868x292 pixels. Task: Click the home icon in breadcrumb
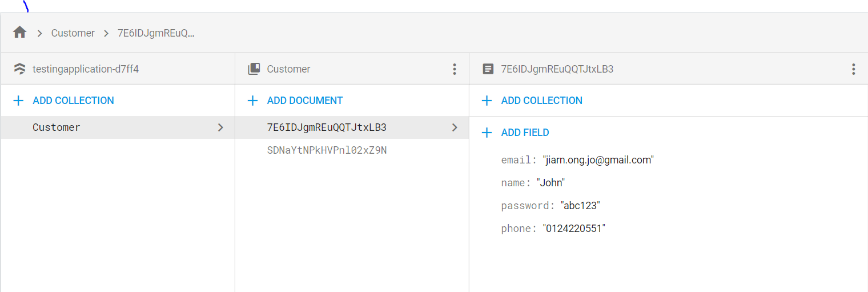(20, 33)
